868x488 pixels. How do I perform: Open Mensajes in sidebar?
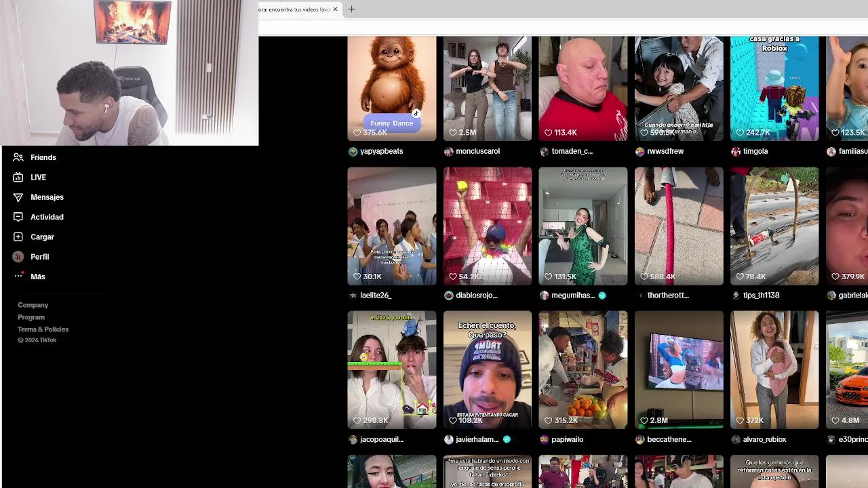point(47,197)
